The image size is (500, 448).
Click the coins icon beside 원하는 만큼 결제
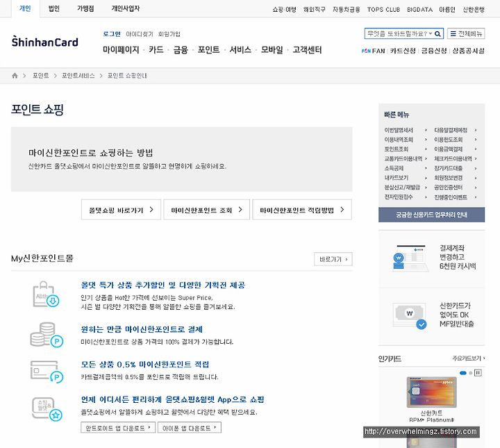tap(47, 335)
